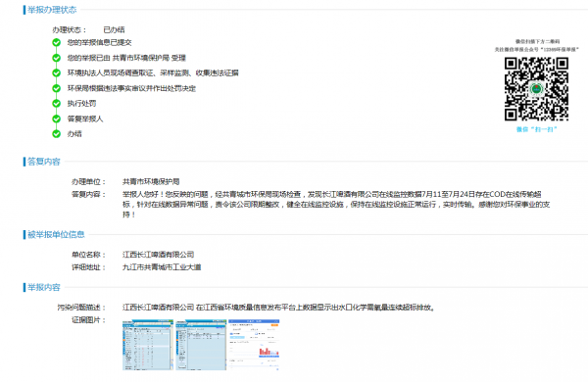Viewport: 588px width, 382px height.
Task: Click the step text 您的举报信息已提交
Action: [x=99, y=42]
